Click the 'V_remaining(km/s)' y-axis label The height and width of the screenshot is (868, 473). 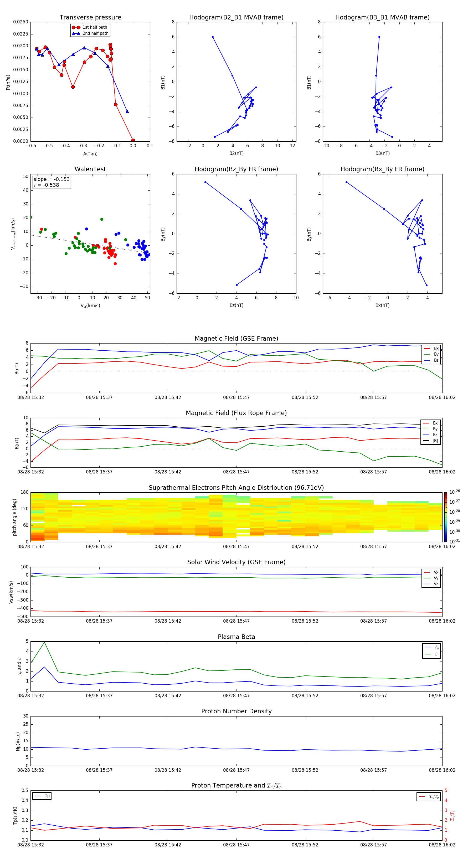(x=13, y=234)
